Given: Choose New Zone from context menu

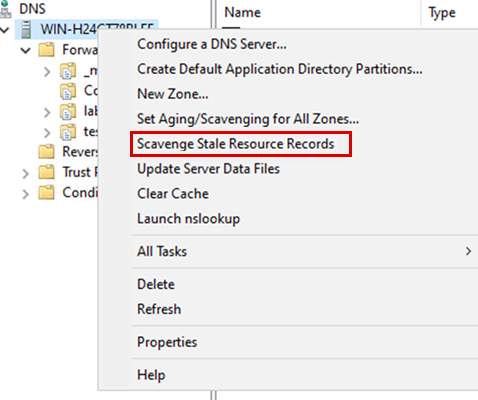Looking at the screenshot, I should (173, 94).
